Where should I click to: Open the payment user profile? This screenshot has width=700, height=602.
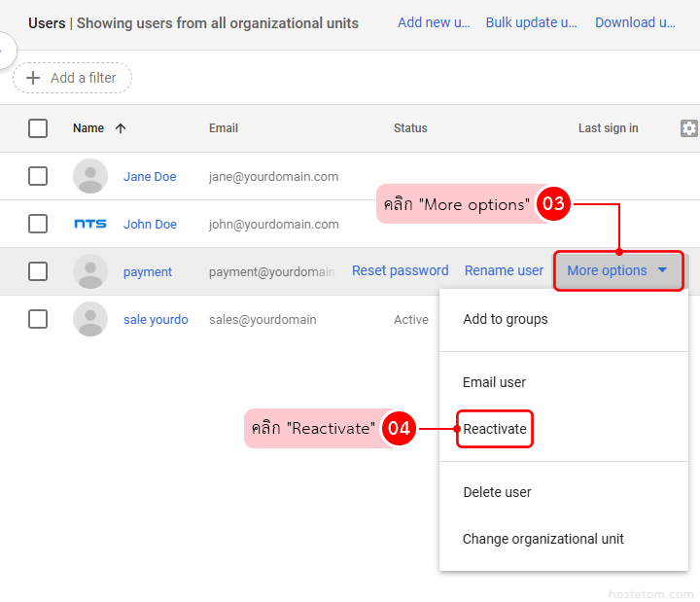(148, 272)
